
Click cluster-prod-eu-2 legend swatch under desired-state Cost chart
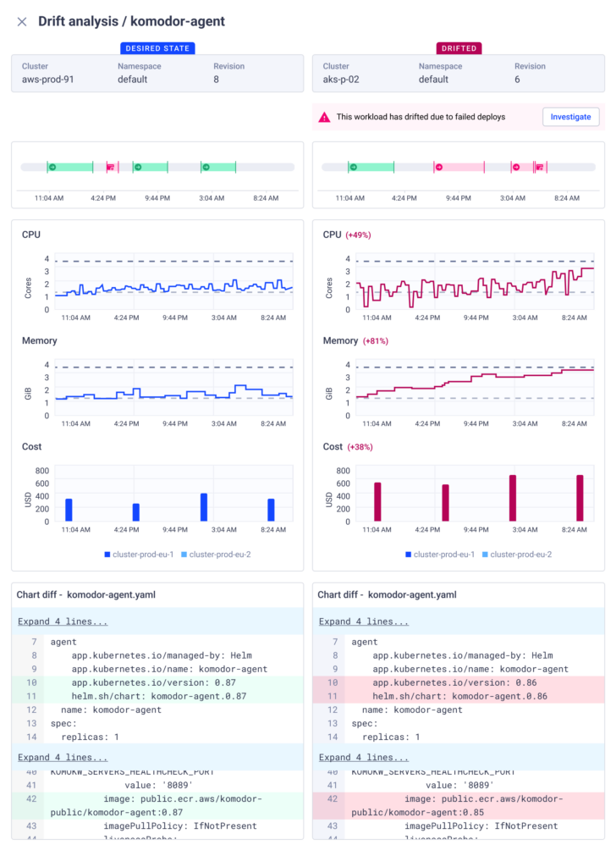pos(184,555)
